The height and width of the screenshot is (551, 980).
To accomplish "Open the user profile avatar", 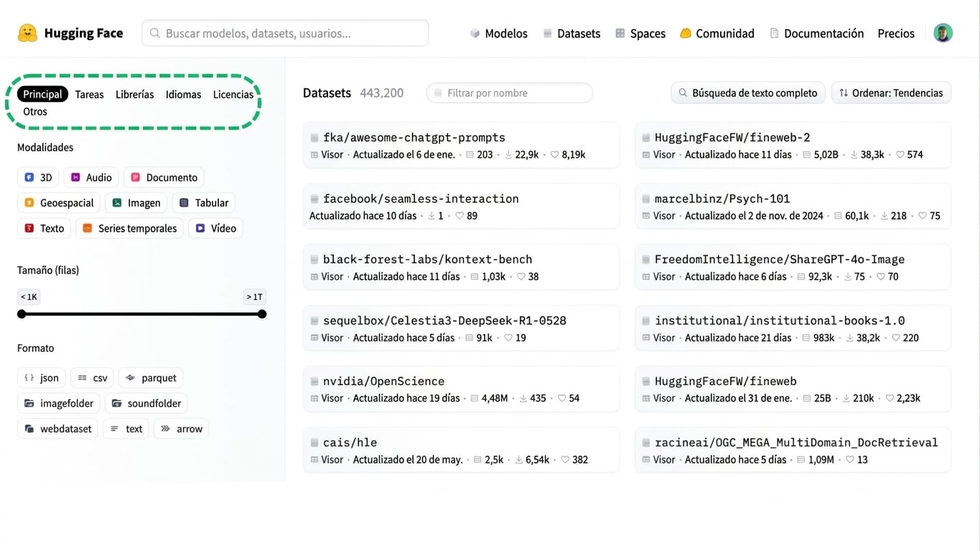I will (943, 33).
